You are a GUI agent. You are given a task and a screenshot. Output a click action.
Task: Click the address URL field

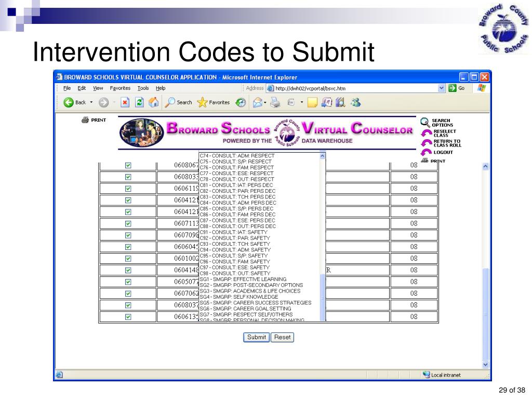tap(355, 88)
